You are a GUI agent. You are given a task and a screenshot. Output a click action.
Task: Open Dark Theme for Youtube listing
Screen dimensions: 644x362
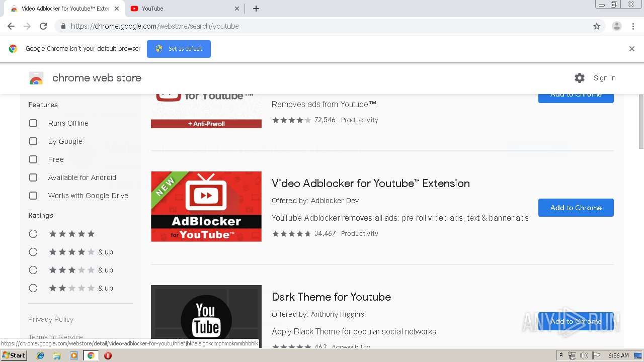point(331,297)
